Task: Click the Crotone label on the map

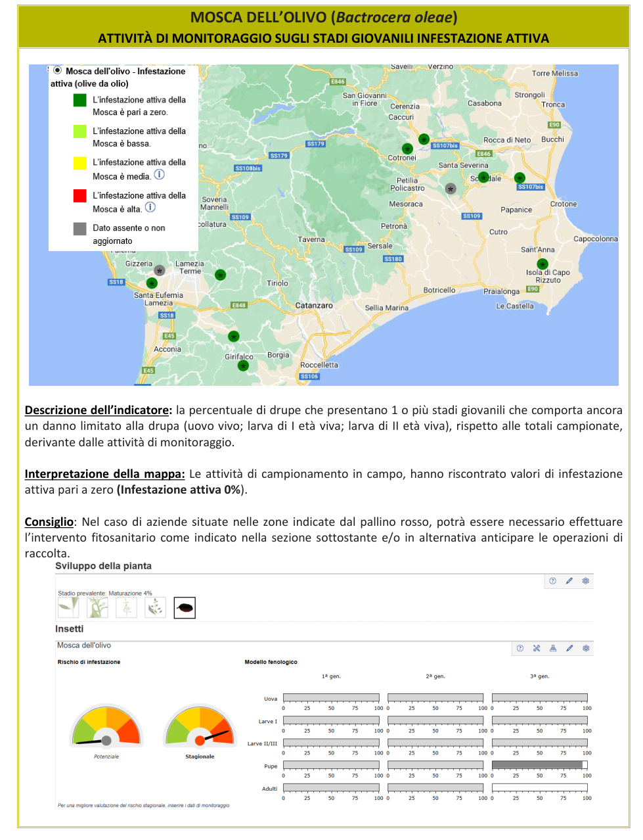Action: pos(564,204)
